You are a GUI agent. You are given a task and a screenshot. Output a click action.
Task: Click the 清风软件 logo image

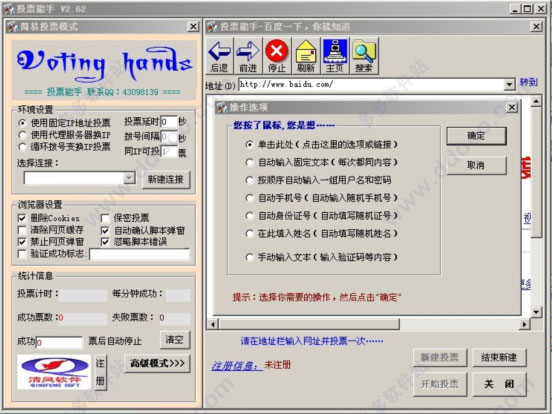pos(54,372)
